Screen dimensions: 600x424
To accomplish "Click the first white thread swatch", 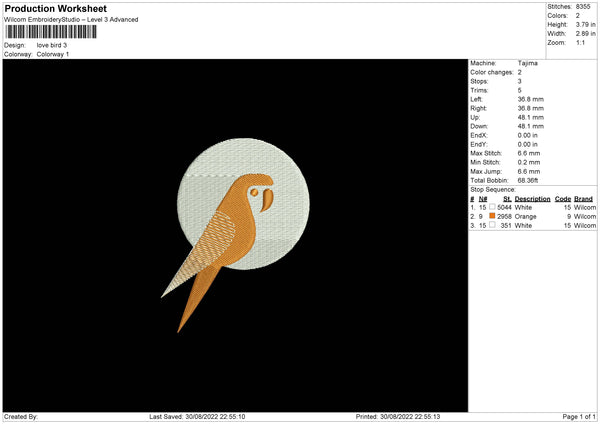I will pos(493,207).
